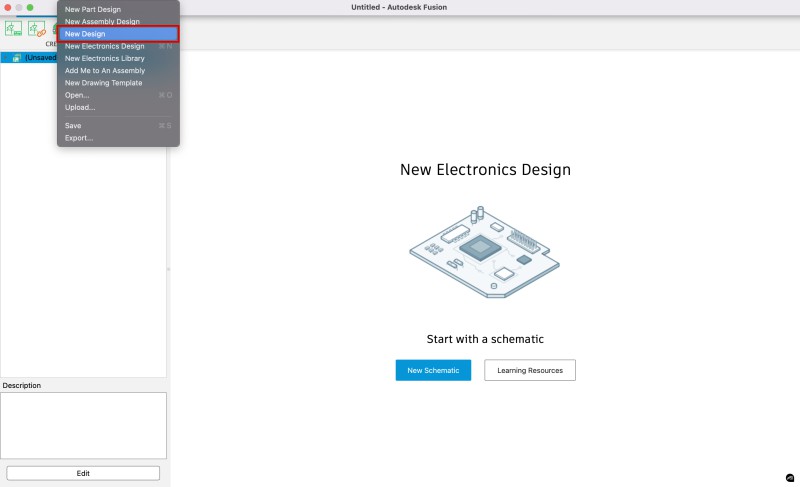Choose New Part Design from the menu
Screen dimensions: 800x487
pos(118,9)
